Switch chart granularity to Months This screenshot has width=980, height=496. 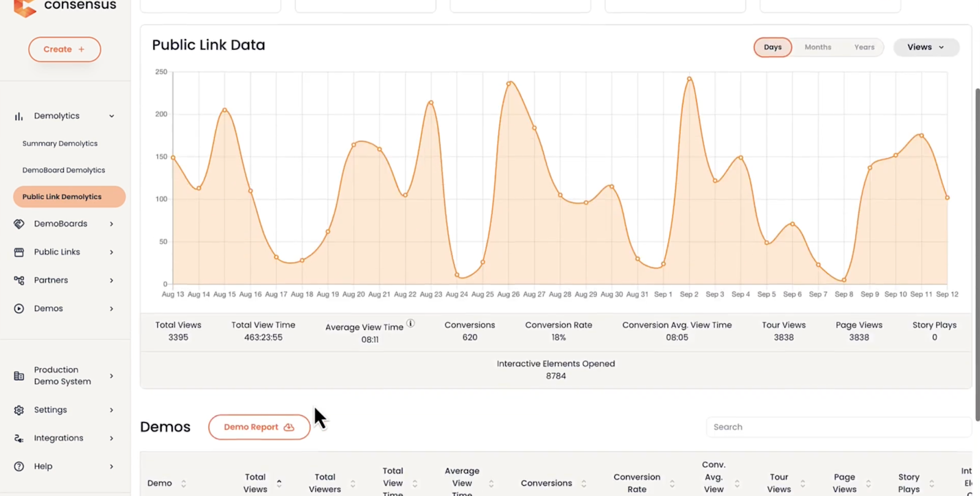click(x=818, y=47)
